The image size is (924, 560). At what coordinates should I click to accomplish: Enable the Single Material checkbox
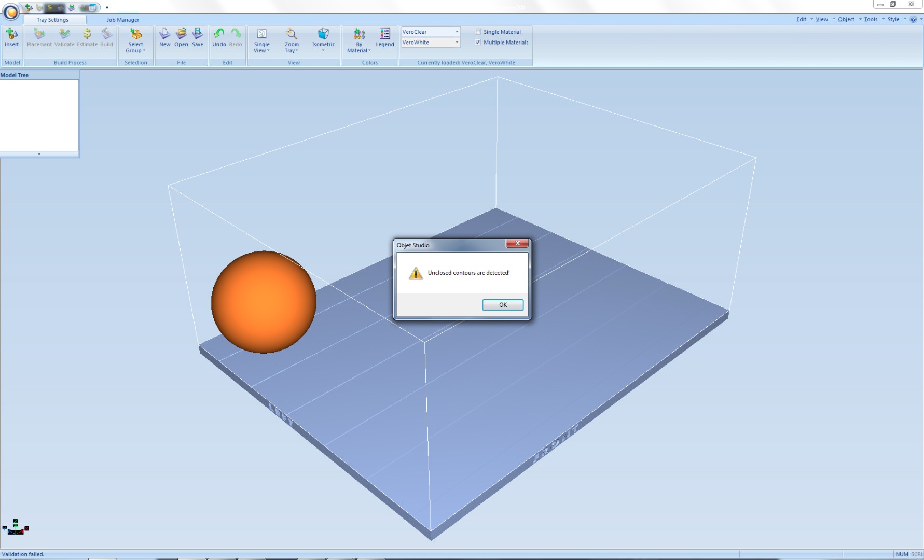pyautogui.click(x=478, y=32)
